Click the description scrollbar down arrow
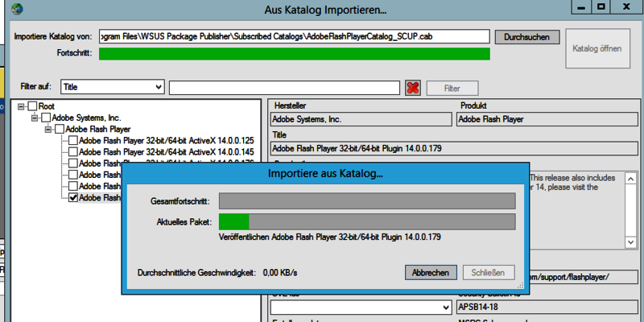This screenshot has height=322, width=644. 631,242
